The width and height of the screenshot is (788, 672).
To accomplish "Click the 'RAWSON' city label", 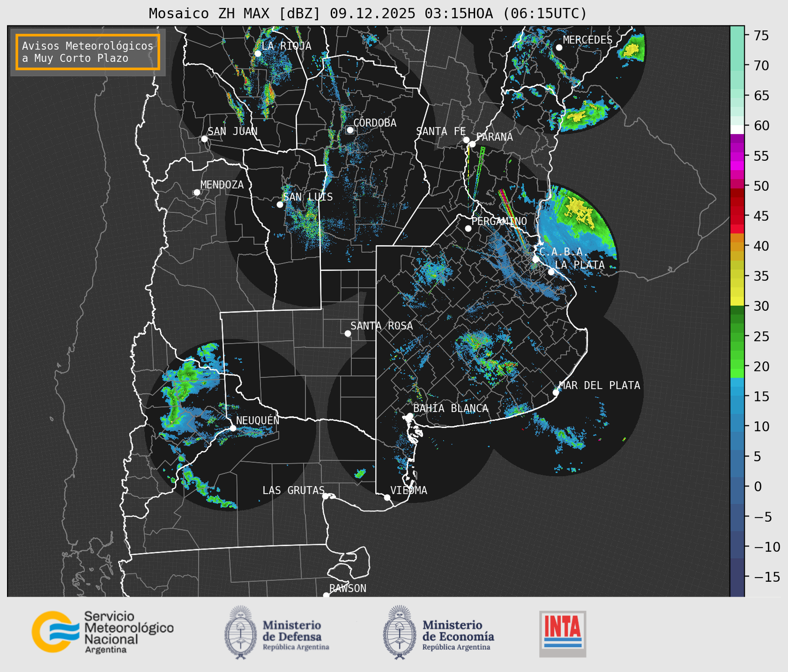I will point(348,588).
